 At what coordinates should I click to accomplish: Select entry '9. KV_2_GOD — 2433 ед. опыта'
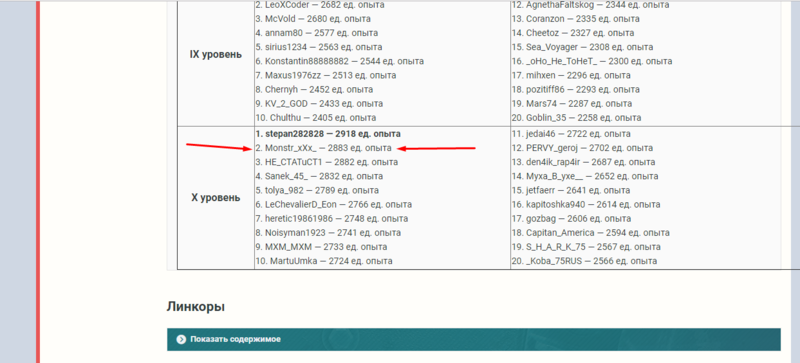[319, 104]
